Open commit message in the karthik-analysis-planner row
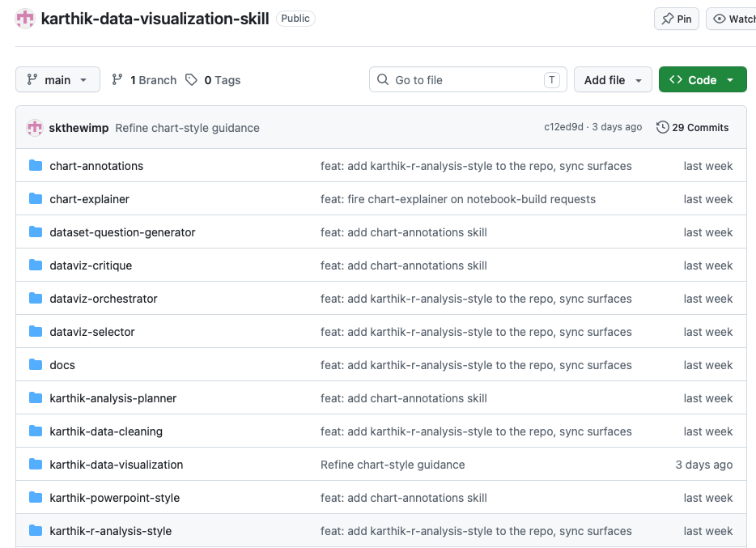Image resolution: width=756 pixels, height=548 pixels. pos(404,398)
